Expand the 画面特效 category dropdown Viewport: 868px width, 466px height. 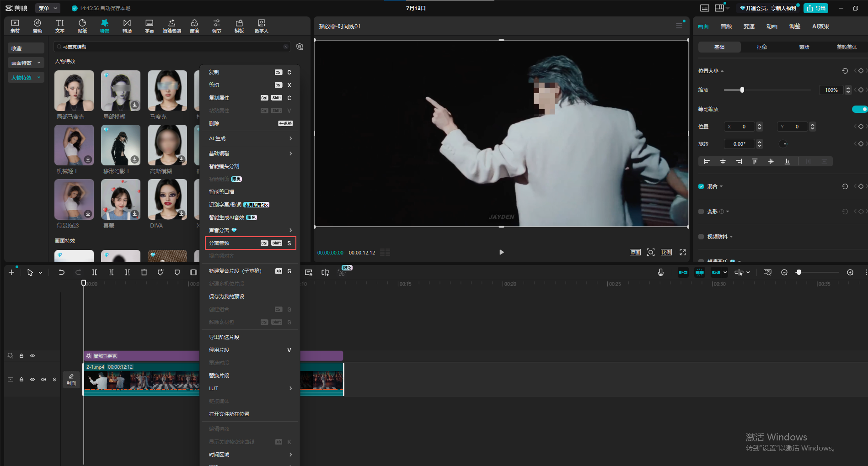tap(26, 63)
